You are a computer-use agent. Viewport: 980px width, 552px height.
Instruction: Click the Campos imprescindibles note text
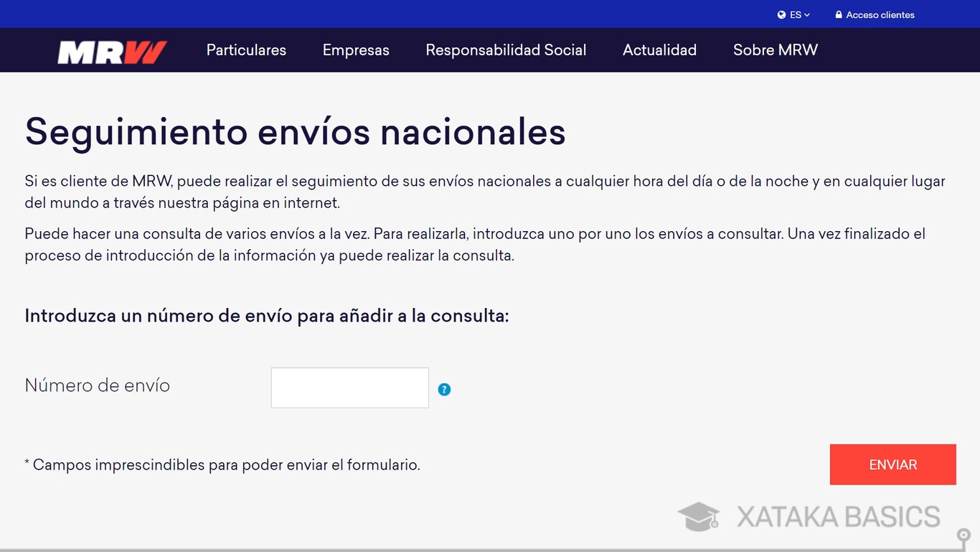(x=222, y=465)
